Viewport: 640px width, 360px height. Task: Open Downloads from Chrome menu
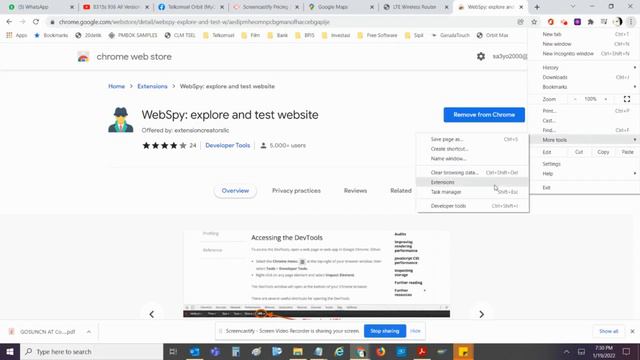584,77
